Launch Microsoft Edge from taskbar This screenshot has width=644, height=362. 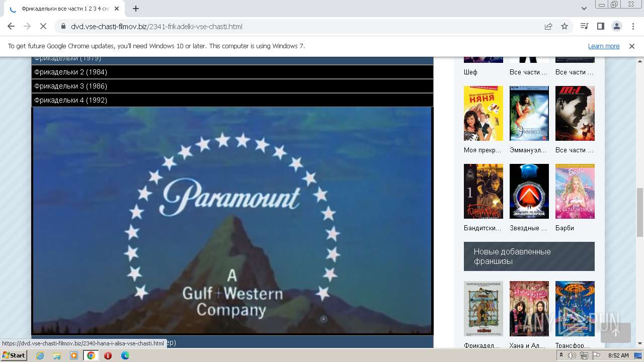click(125, 355)
